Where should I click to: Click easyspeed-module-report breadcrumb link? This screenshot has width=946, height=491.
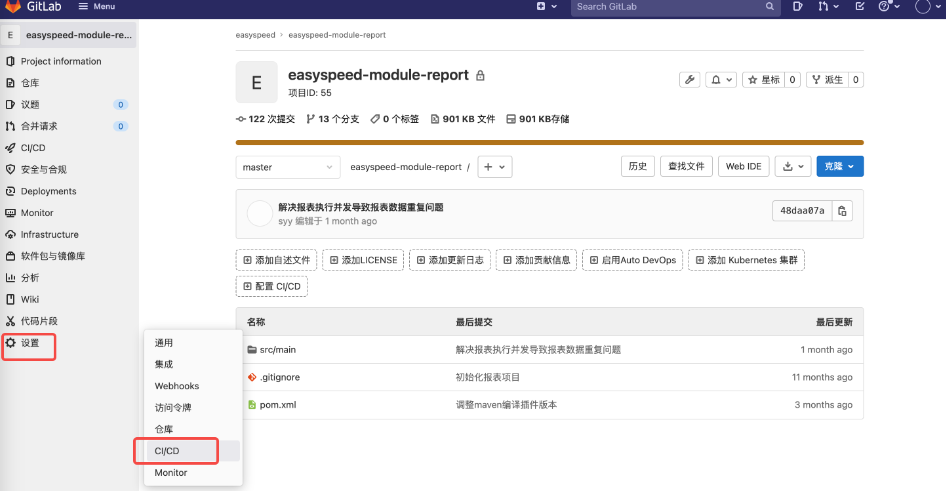(x=337, y=35)
